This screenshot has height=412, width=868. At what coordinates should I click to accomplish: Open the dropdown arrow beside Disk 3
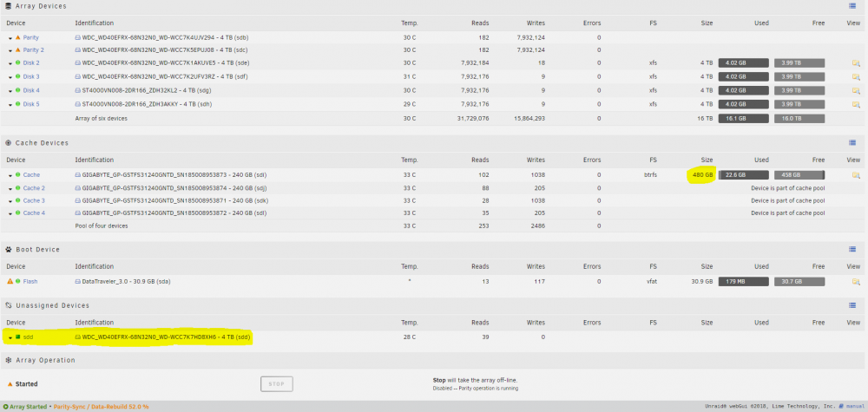click(x=10, y=77)
